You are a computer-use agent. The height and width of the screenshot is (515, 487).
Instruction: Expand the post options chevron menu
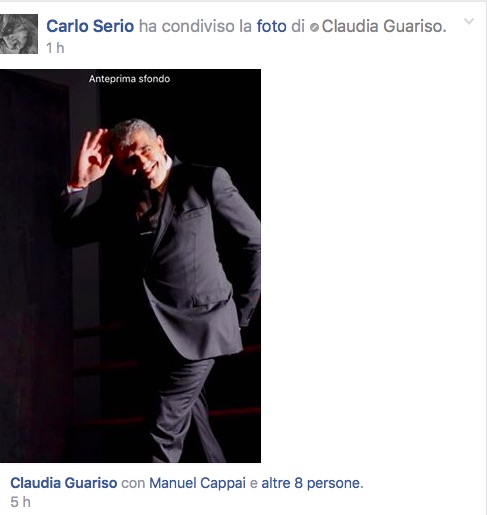point(469,21)
